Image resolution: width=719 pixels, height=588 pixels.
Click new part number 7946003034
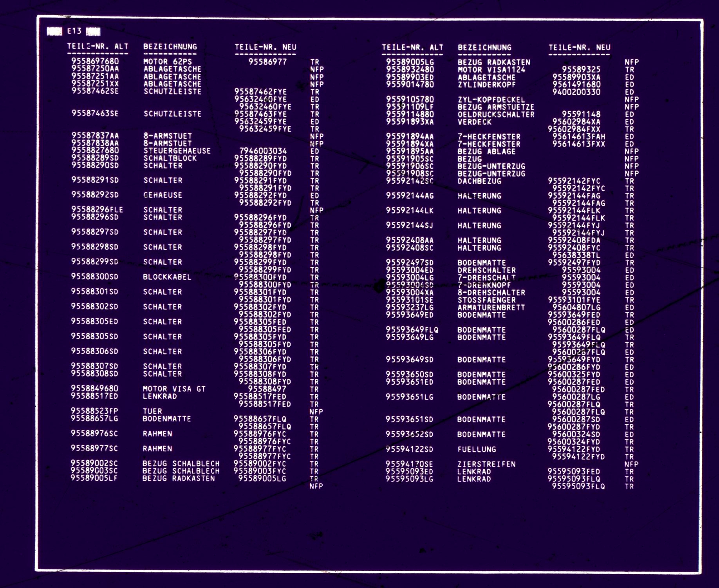click(263, 151)
